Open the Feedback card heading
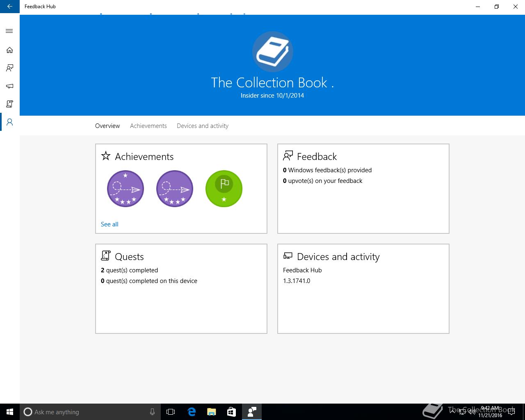525x420 pixels. pyautogui.click(x=317, y=157)
